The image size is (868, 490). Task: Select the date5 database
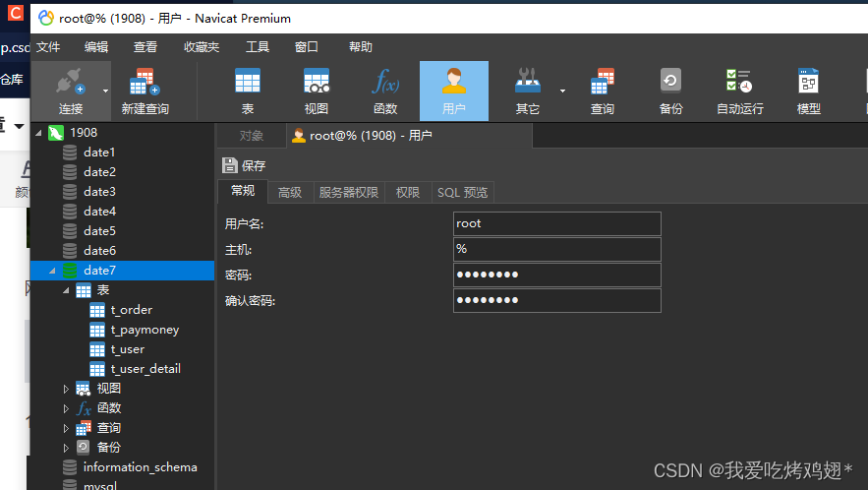(99, 231)
